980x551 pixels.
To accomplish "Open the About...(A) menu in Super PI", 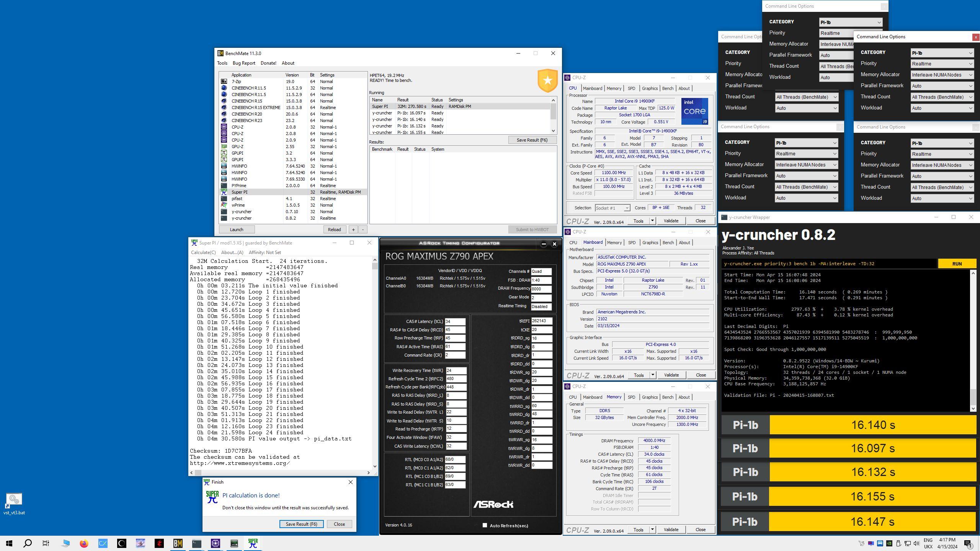I will (x=232, y=253).
